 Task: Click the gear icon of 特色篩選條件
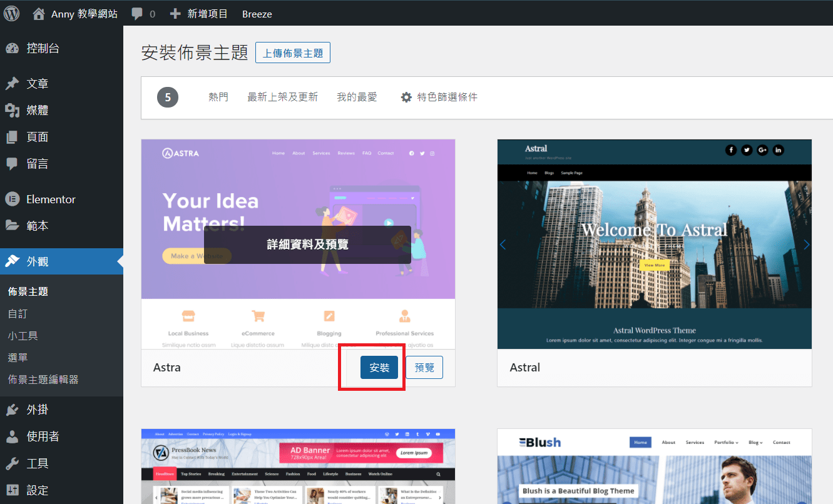[x=406, y=98]
